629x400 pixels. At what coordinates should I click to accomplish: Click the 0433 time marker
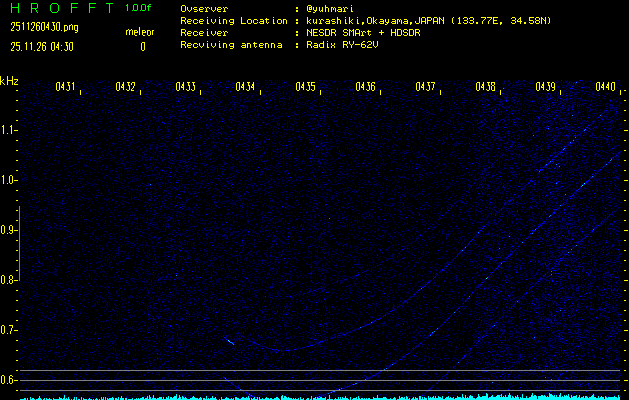[x=185, y=87]
